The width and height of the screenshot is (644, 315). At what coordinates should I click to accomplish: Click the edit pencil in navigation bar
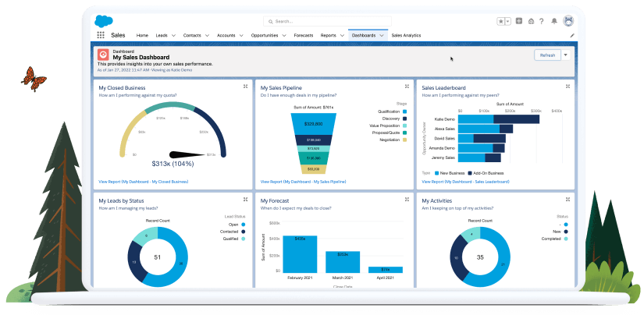click(x=571, y=35)
